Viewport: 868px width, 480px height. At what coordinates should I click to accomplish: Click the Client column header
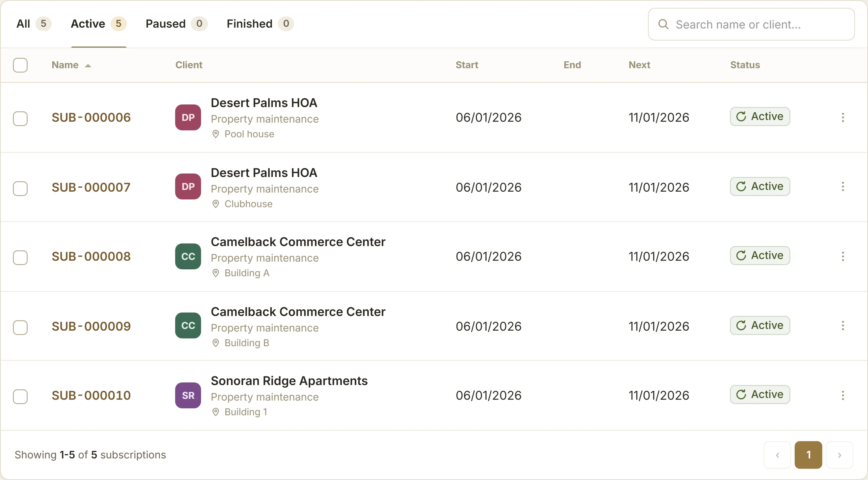tap(189, 65)
